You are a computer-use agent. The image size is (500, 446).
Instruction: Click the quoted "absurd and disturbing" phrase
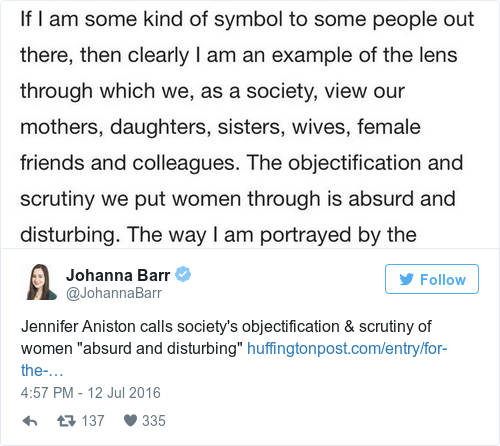(160, 349)
